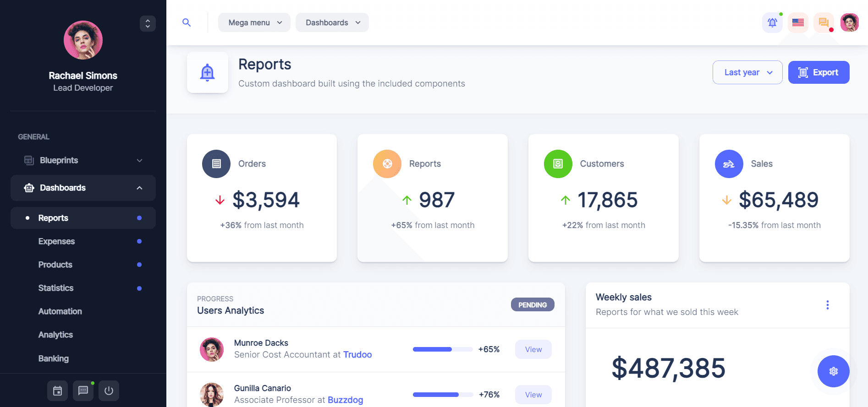The width and height of the screenshot is (868, 407).
Task: Open the floating settings gear button
Action: pos(833,371)
